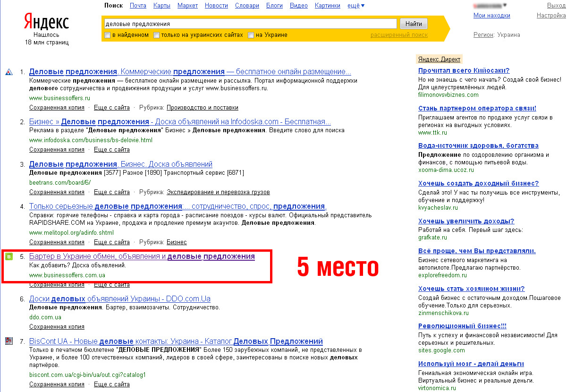The width and height of the screenshot is (575, 392).
Task: Open ad 'Революционный бизнес!!!'
Action: click(462, 326)
